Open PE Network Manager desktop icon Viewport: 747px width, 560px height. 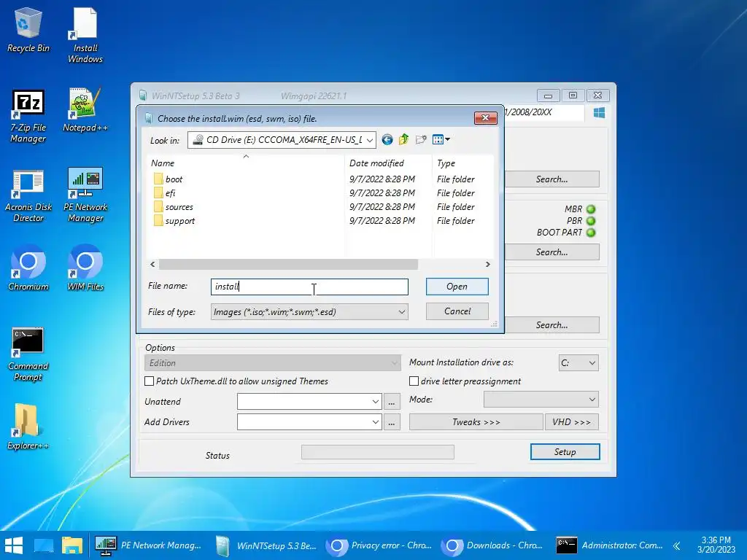click(x=85, y=195)
